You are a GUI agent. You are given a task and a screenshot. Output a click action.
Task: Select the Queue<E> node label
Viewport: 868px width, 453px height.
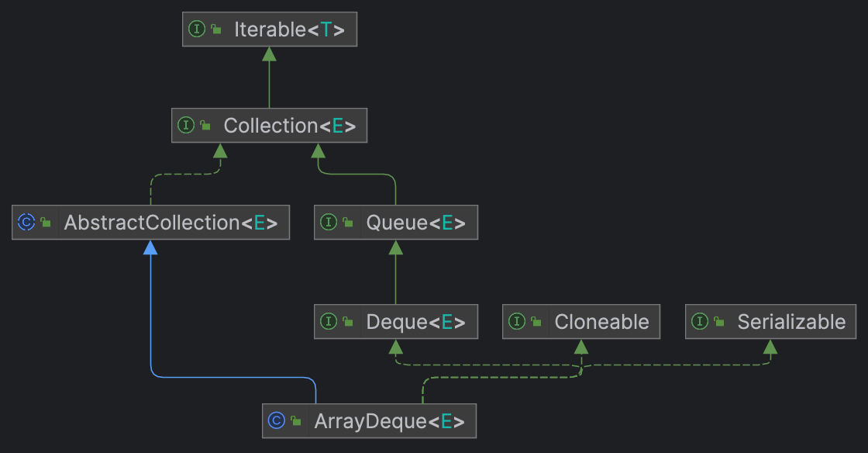click(415, 223)
